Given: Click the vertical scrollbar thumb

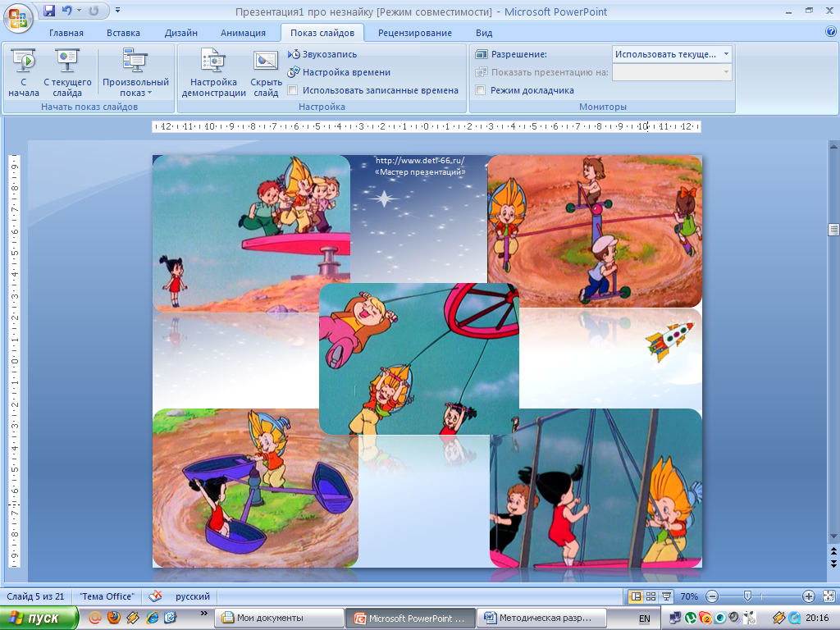Looking at the screenshot, I should coord(833,230).
